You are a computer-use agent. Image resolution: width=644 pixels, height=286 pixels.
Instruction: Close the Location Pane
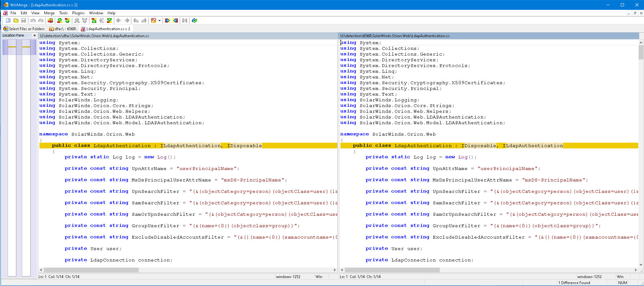(35, 36)
